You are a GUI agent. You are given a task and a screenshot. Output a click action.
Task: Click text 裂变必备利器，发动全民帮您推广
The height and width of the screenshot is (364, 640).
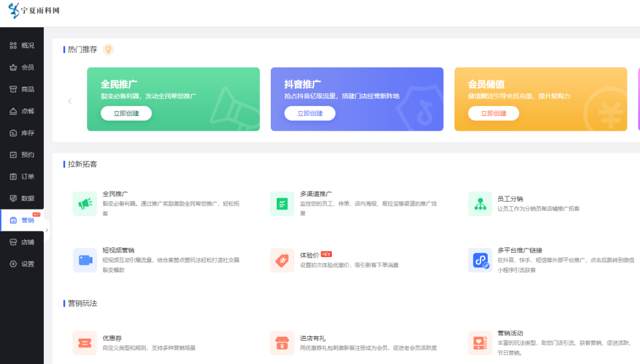click(149, 96)
